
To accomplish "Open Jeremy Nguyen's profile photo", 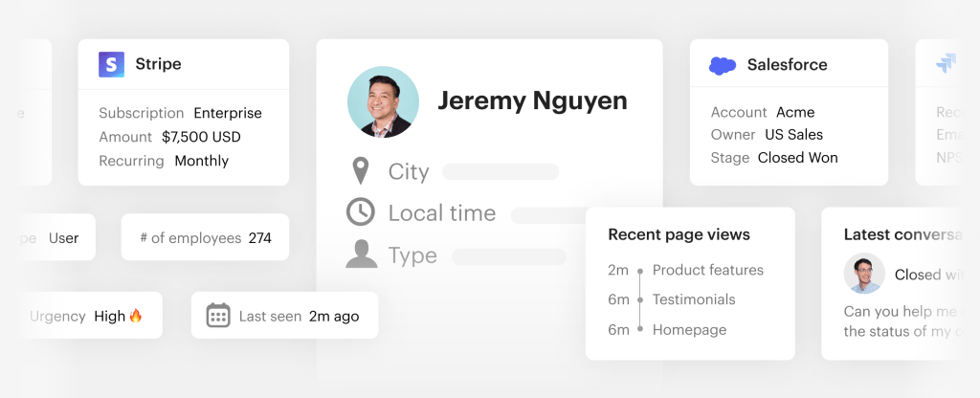I will pyautogui.click(x=383, y=101).
